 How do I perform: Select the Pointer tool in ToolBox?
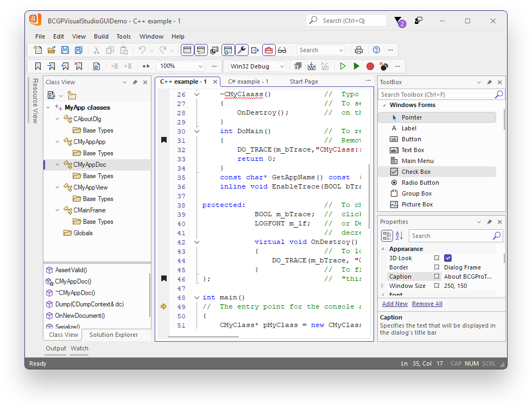413,117
